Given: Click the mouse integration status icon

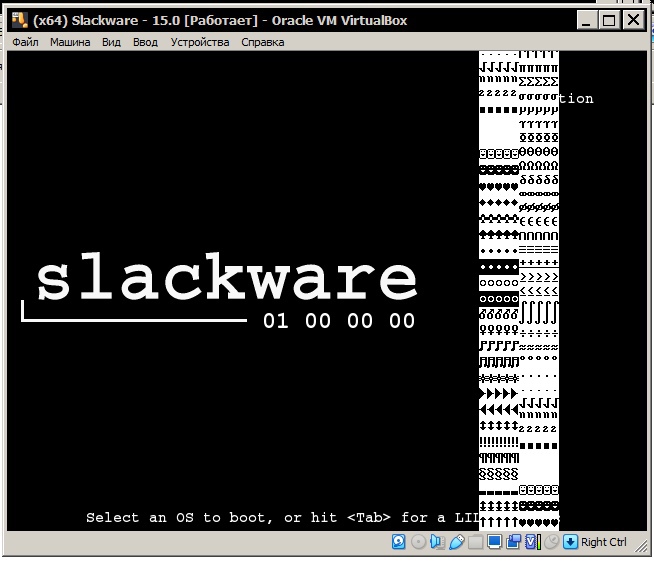Looking at the screenshot, I should [551, 542].
